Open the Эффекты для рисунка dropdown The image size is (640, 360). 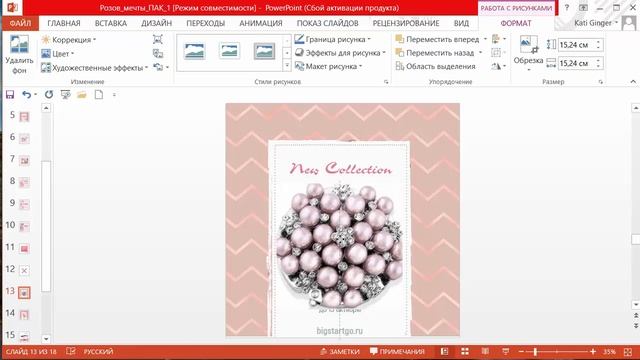(340, 53)
